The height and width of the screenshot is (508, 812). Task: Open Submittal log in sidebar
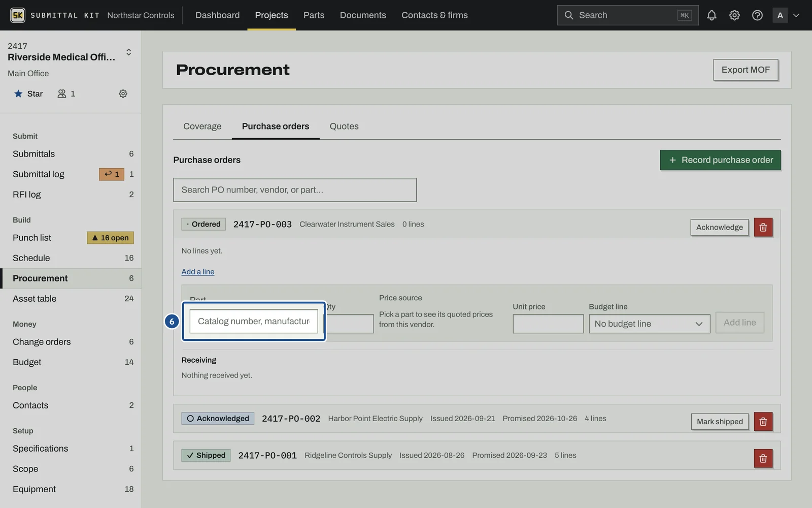click(71, 174)
